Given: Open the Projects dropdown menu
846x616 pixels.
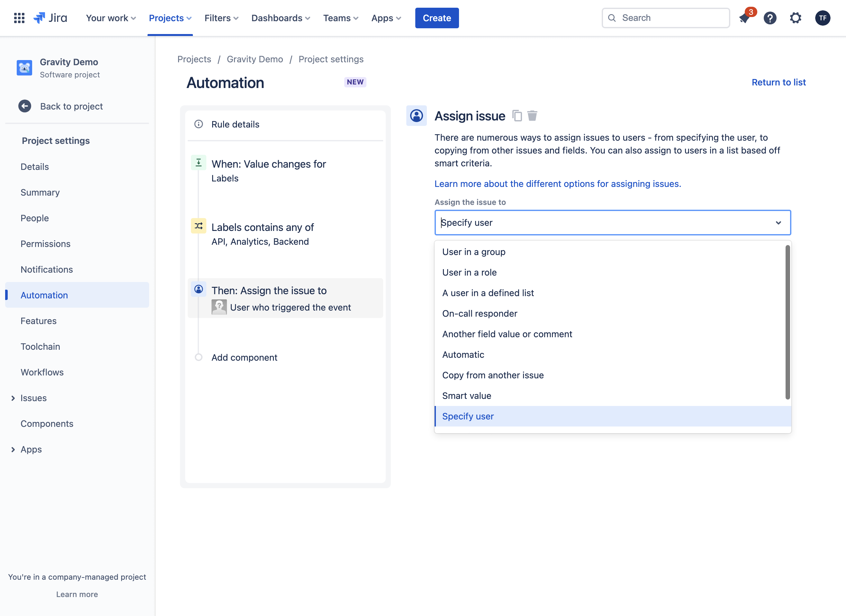Looking at the screenshot, I should tap(170, 18).
